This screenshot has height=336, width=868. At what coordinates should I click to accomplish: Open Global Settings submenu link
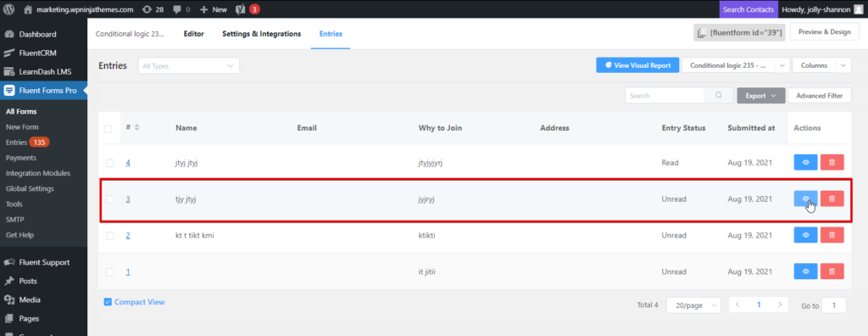point(30,188)
